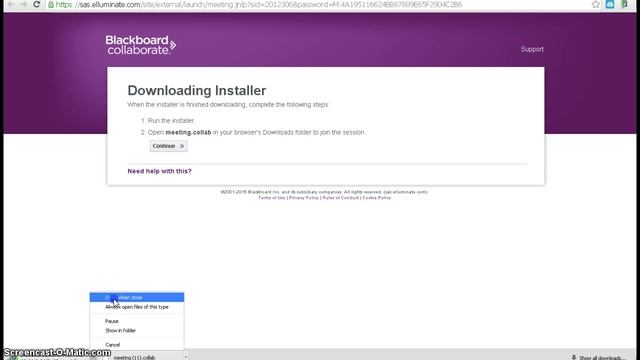Open the blue cloud extension icon

click(610, 4)
